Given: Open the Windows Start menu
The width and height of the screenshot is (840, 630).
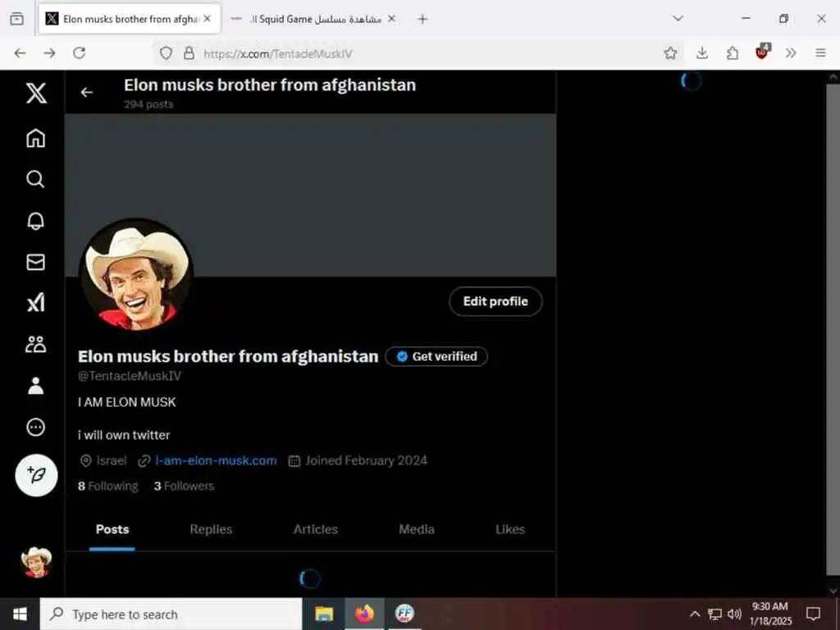Looking at the screenshot, I should (x=20, y=614).
